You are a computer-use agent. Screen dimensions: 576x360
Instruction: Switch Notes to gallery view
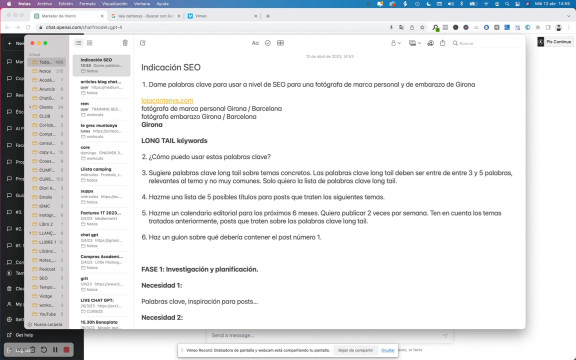click(90, 43)
